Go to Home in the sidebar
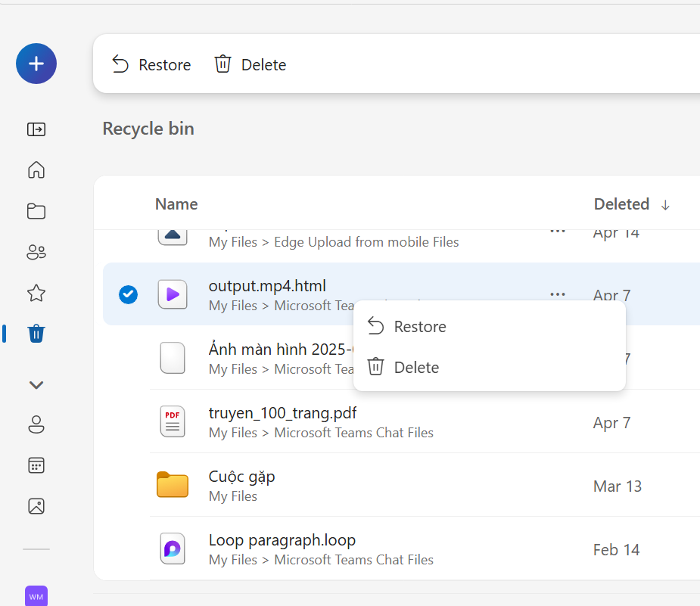Viewport: 700px width, 606px height. [x=36, y=169]
